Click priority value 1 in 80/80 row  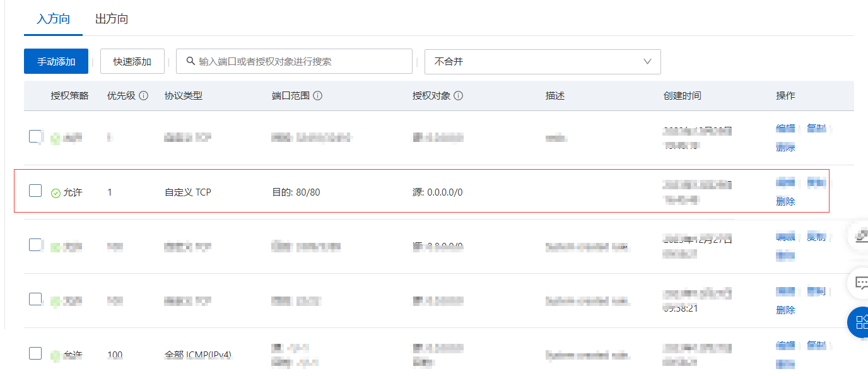click(x=110, y=192)
